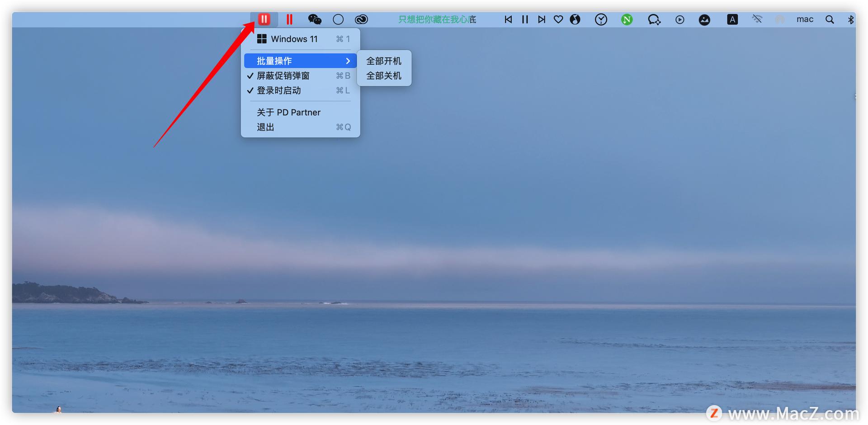Image resolution: width=868 pixels, height=425 pixels.
Task: Click the 'A' input source icon
Action: point(732,19)
